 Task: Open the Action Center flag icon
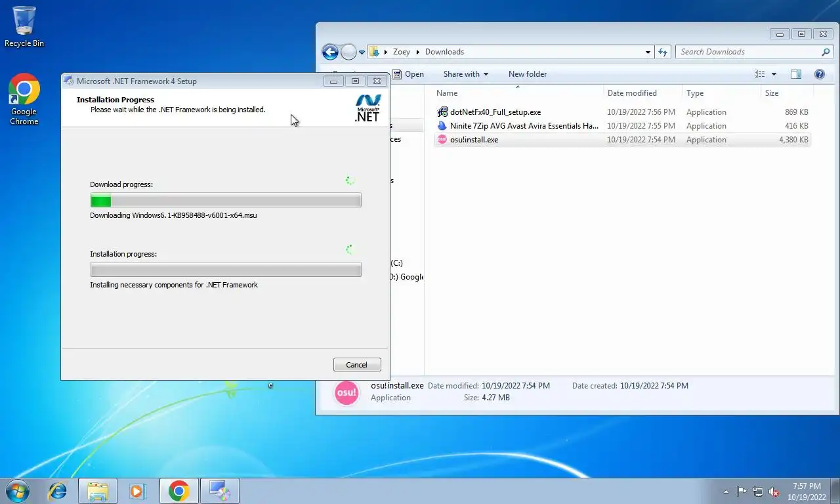742,492
